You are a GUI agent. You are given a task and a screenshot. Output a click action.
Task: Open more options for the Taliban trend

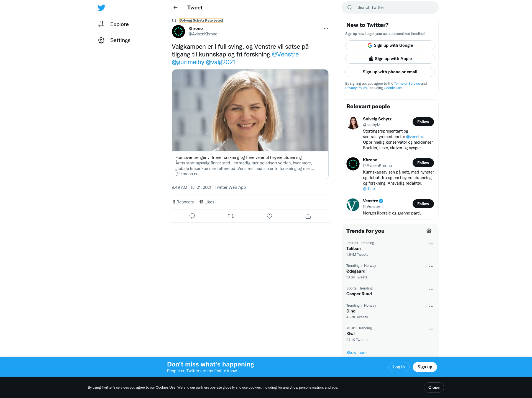(x=431, y=244)
